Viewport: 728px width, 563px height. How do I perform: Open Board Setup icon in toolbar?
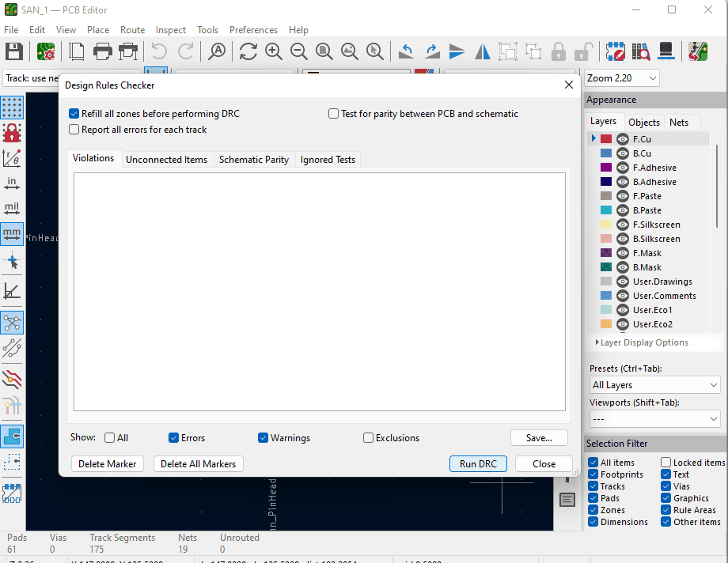pyautogui.click(x=46, y=51)
